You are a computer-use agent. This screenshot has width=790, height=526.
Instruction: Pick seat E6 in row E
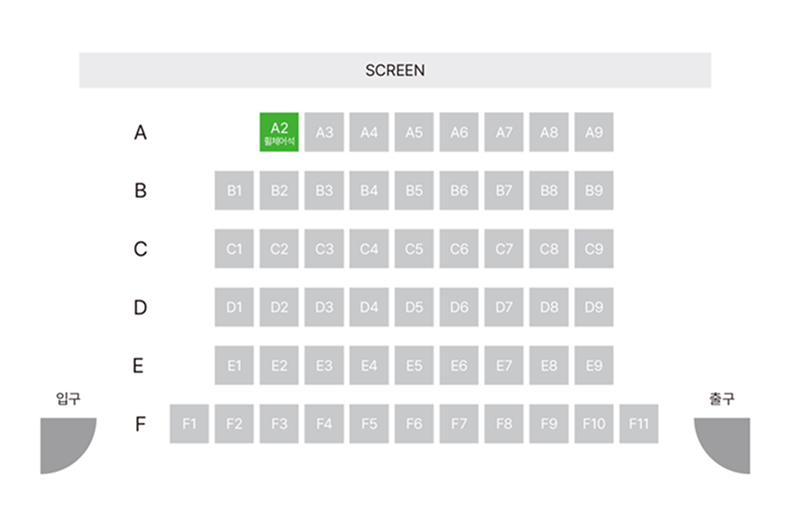(459, 366)
